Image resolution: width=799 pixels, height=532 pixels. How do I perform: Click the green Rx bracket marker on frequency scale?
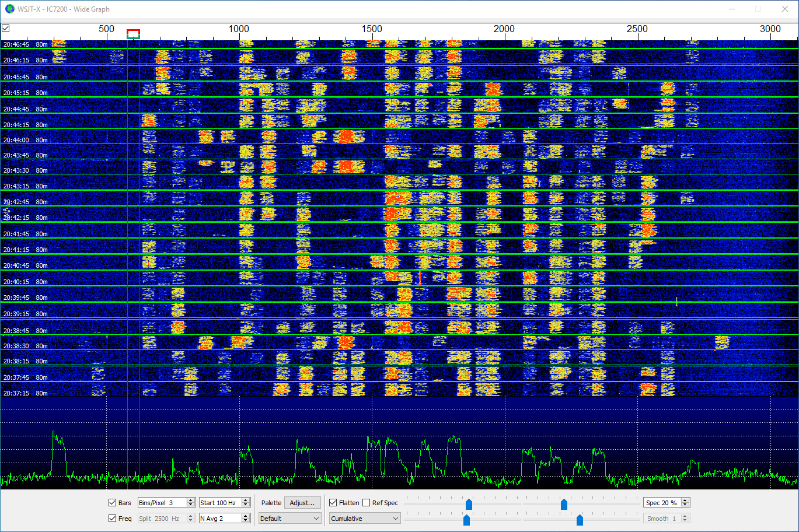coord(133,37)
